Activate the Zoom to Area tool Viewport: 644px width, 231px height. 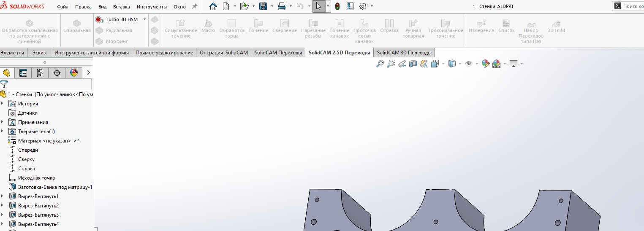coord(391,64)
